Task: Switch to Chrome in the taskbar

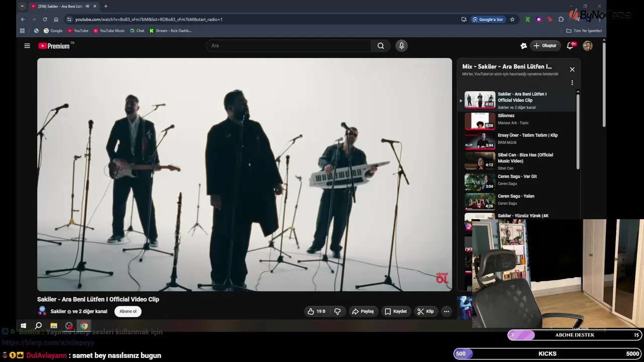Action: 84,326
